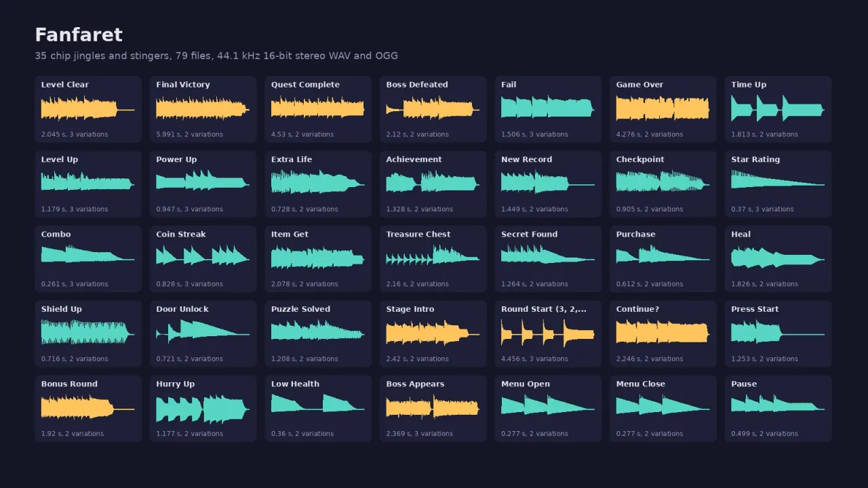Pick the Boss Defeated waveform

point(433,109)
